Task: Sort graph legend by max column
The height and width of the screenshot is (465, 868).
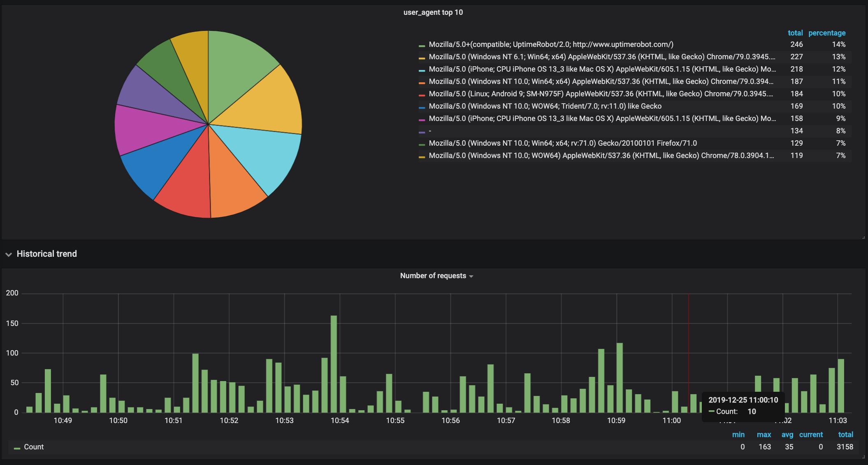Action: click(764, 435)
